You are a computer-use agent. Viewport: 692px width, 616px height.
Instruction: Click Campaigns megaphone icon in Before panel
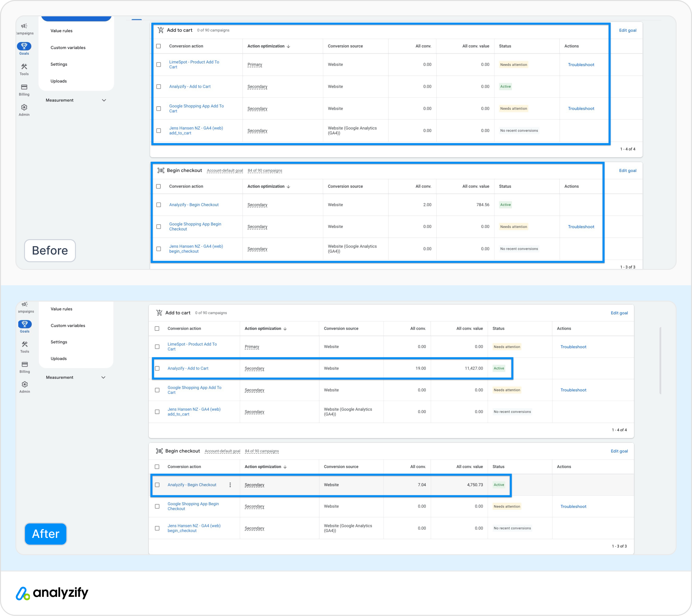[24, 26]
